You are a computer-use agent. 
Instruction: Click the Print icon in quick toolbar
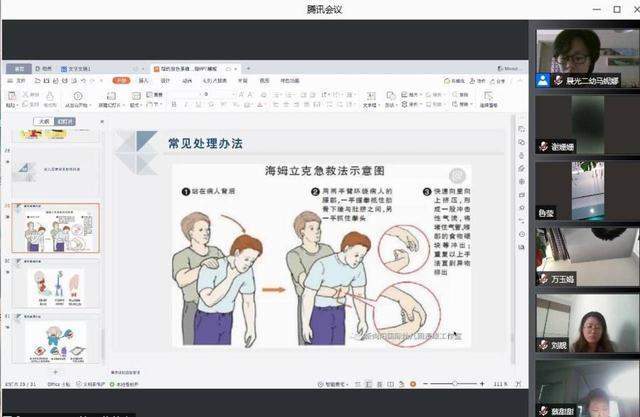point(64,81)
